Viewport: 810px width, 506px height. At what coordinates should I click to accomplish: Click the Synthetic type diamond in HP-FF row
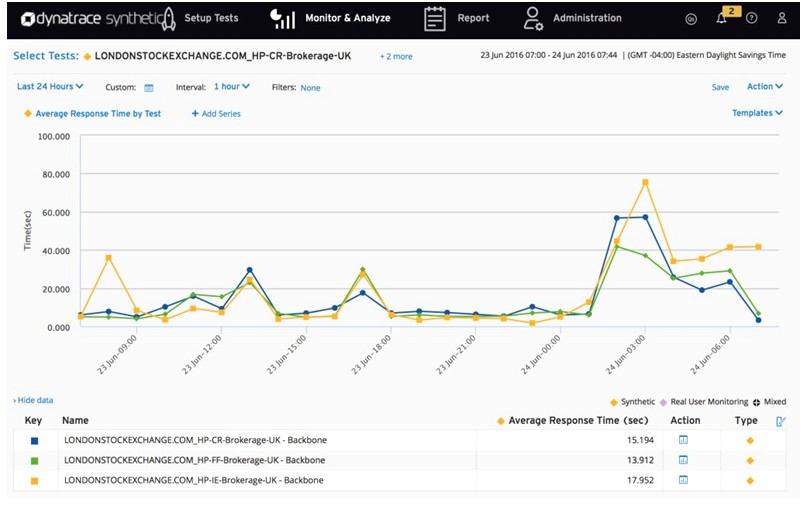[x=750, y=461]
